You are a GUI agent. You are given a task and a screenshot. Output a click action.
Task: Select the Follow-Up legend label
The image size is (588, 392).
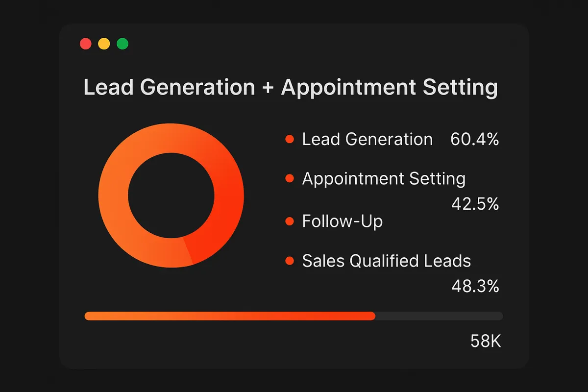pos(342,221)
